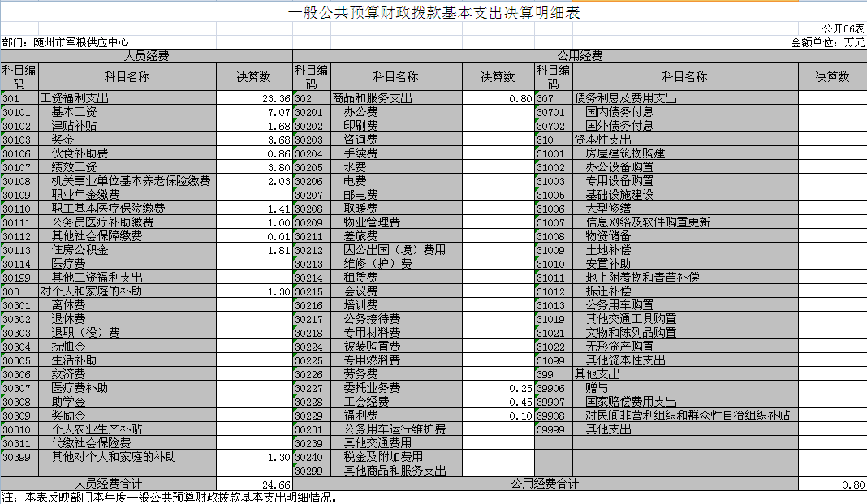This screenshot has height=504, width=867.
Task: Select the 无形资产购置 cell
Action: click(x=685, y=347)
